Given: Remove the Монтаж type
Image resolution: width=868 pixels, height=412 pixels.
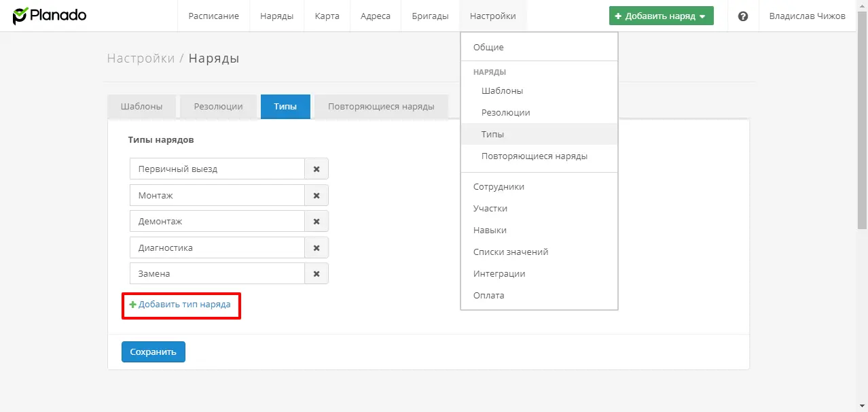Looking at the screenshot, I should 317,195.
